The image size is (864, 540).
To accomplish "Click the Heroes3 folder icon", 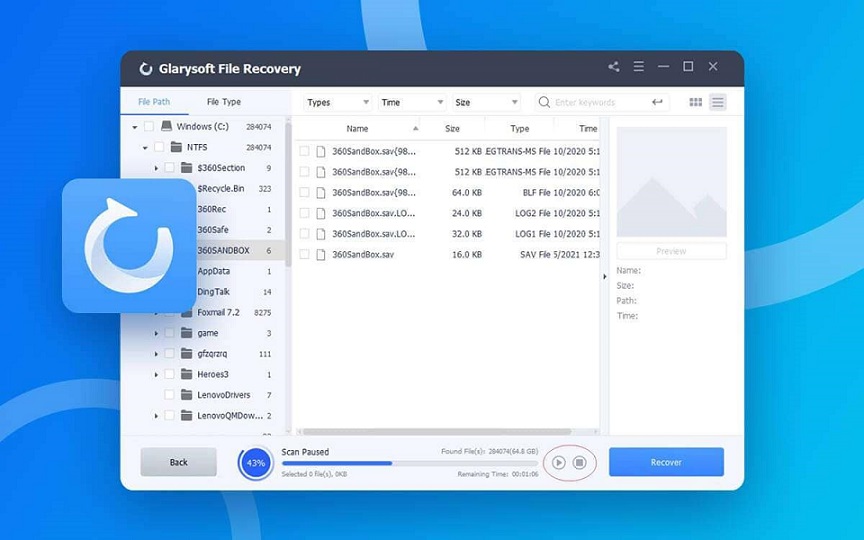I will coord(187,374).
